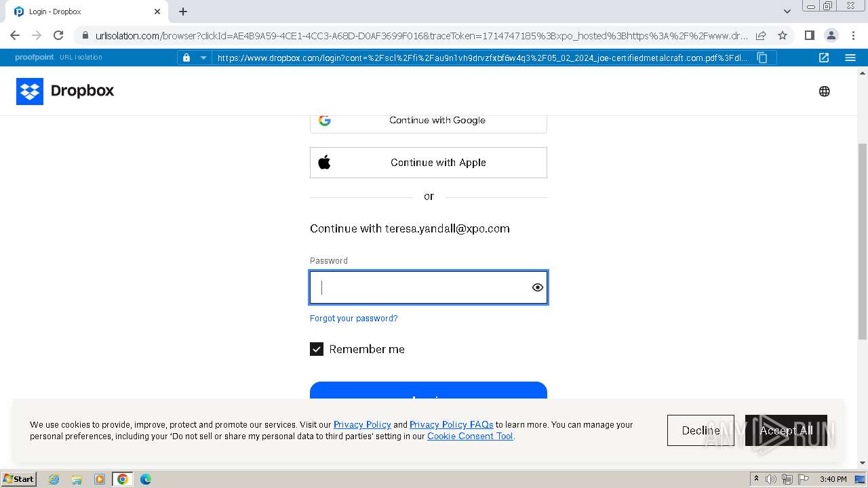868x488 pixels.
Task: Continue with Apple button
Action: [x=429, y=163]
